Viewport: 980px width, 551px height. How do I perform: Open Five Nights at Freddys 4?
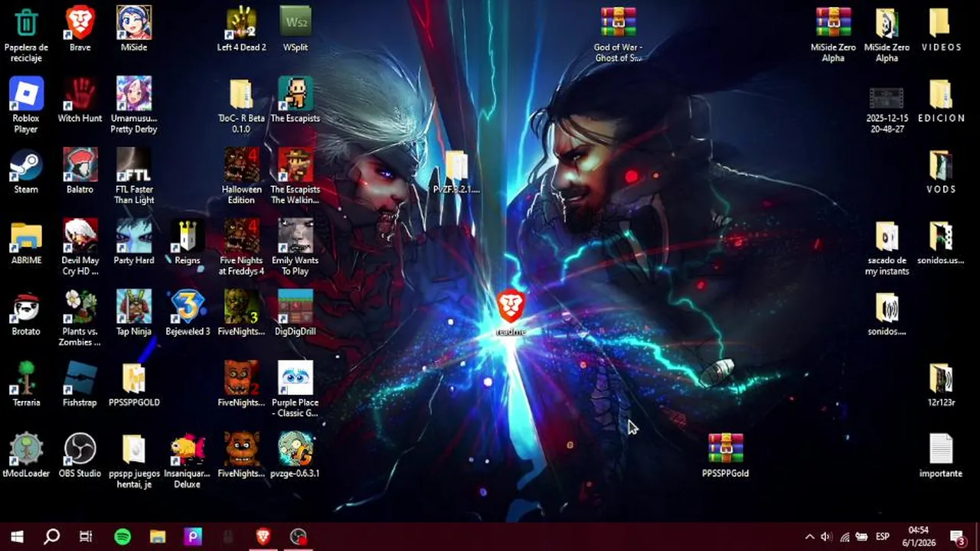tap(241, 248)
